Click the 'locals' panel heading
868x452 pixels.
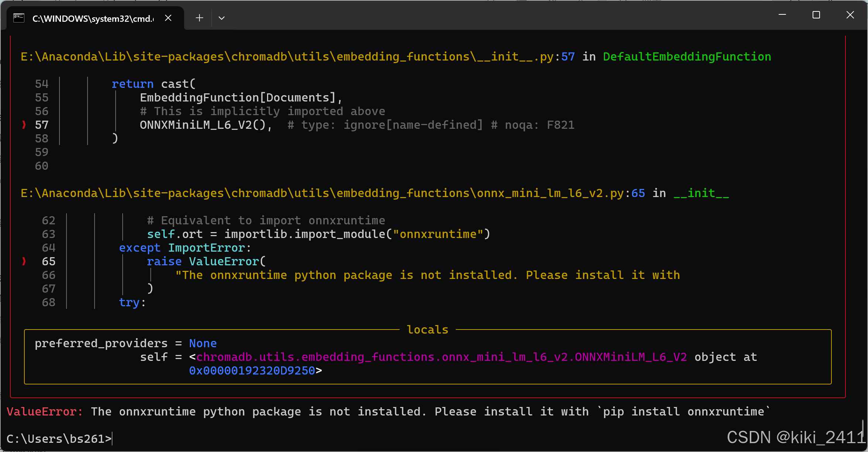click(427, 329)
